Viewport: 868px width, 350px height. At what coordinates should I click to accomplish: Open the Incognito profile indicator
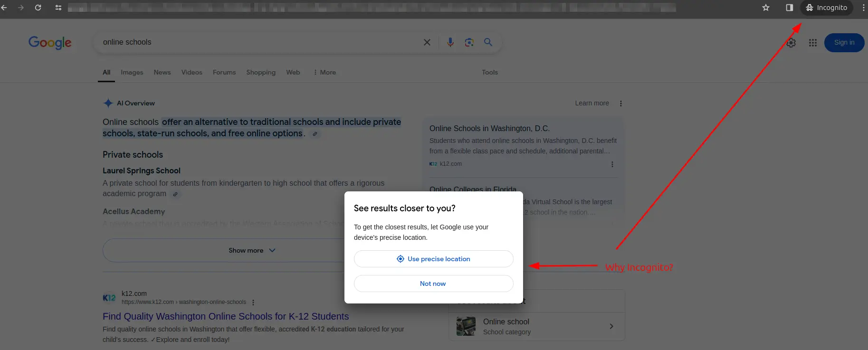pyautogui.click(x=827, y=8)
